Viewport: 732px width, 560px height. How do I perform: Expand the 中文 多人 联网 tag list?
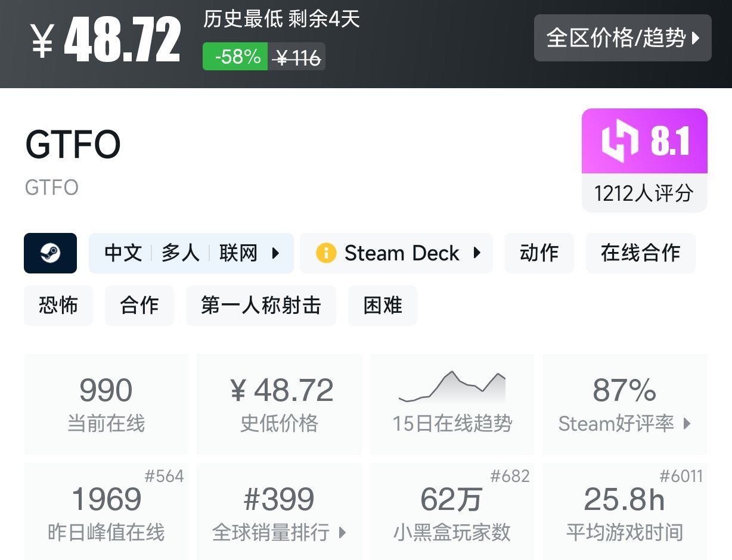tap(191, 253)
